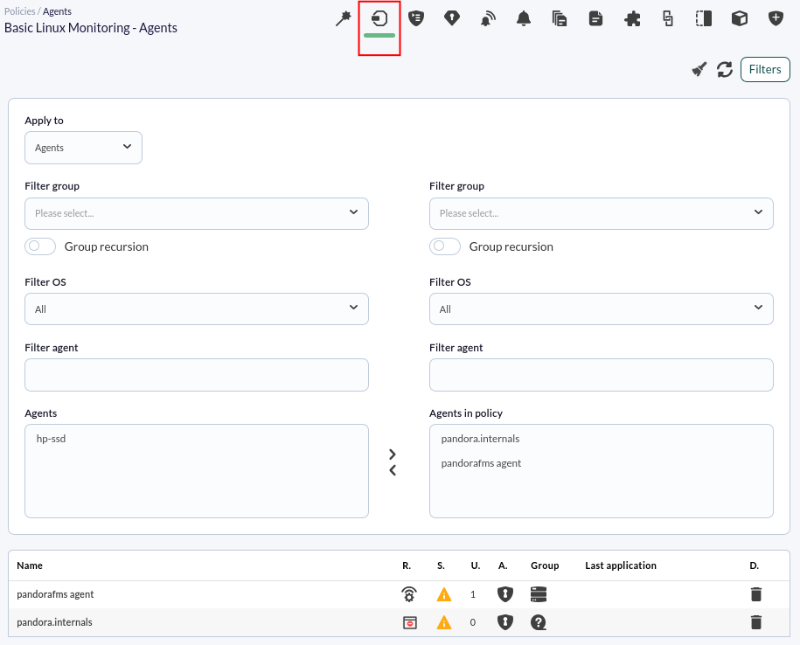Image resolution: width=800 pixels, height=645 pixels.
Task: Open the right Filter group dropdown
Action: [601, 213]
